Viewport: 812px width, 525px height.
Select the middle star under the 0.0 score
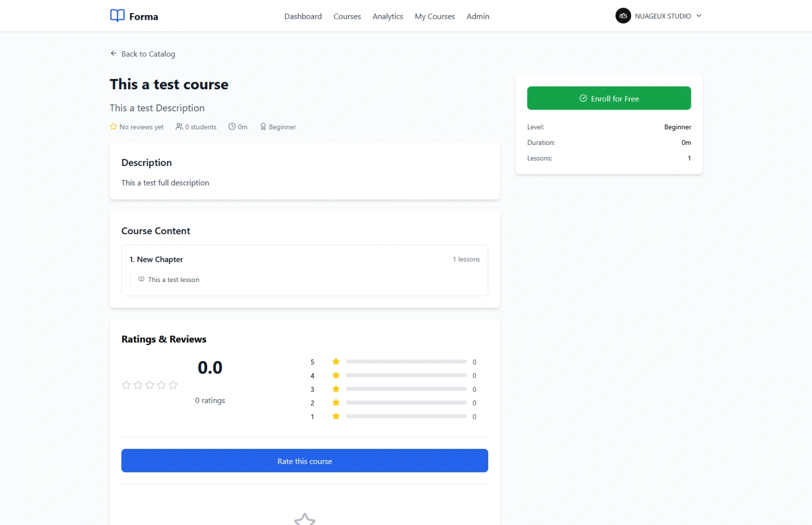(149, 384)
